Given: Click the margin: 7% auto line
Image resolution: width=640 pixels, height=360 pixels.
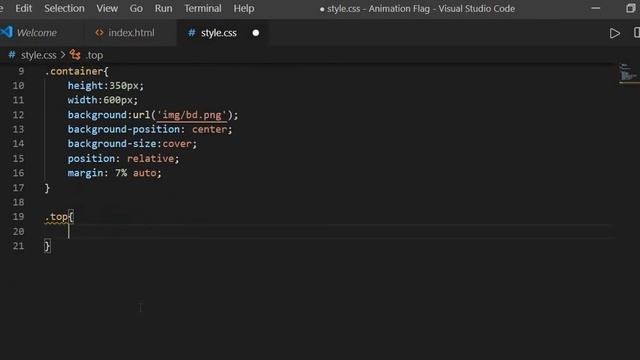Looking at the screenshot, I should click(x=115, y=173).
